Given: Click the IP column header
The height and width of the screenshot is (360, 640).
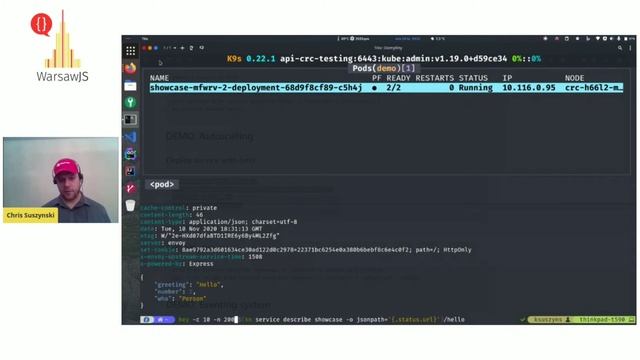Looking at the screenshot, I should [507, 78].
